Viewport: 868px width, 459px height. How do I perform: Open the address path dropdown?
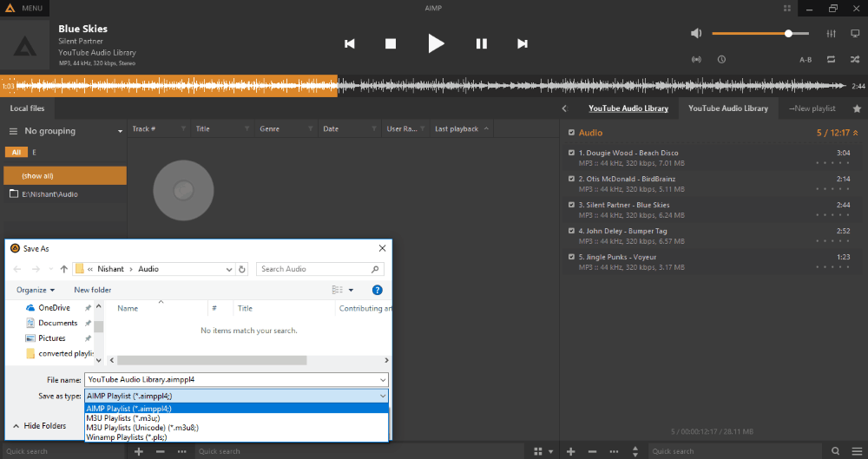pos(229,269)
